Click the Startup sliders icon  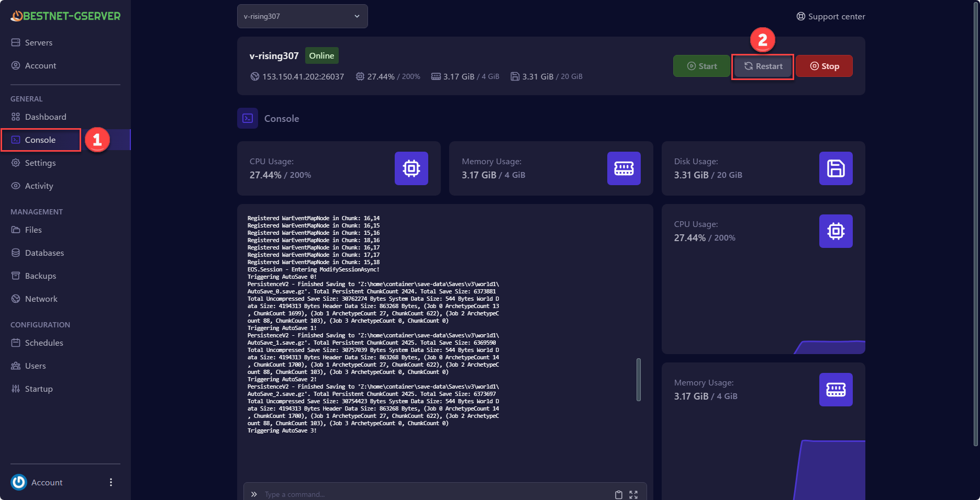(16, 389)
